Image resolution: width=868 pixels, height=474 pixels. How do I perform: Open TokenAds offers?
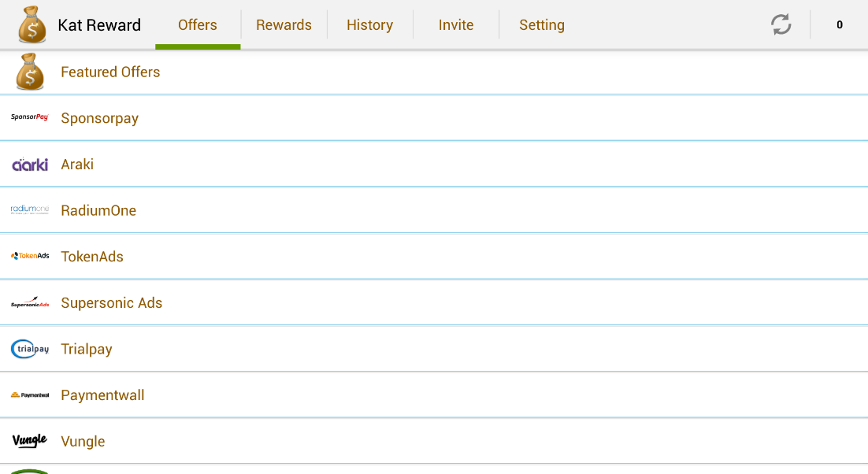(x=434, y=257)
